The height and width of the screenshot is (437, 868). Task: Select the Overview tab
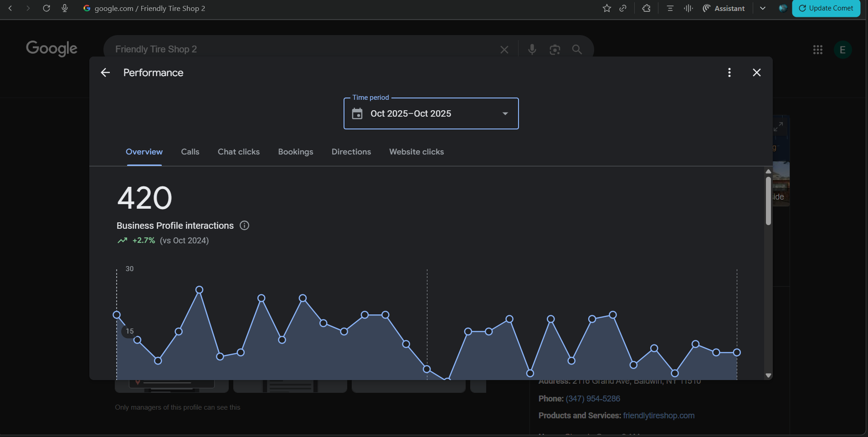(x=144, y=152)
